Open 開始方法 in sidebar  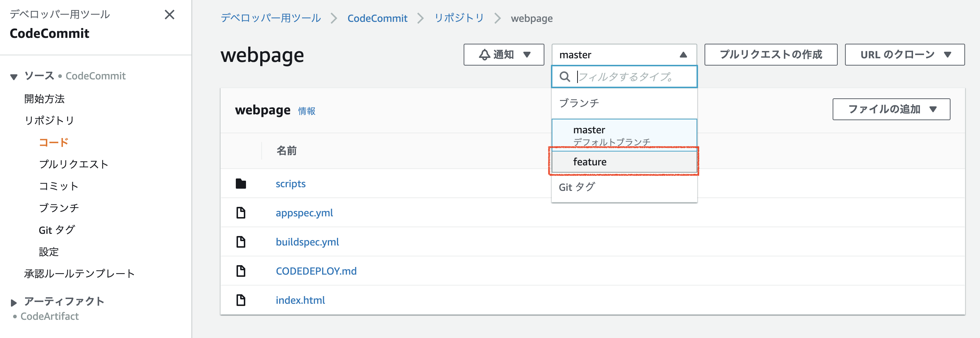(x=44, y=99)
